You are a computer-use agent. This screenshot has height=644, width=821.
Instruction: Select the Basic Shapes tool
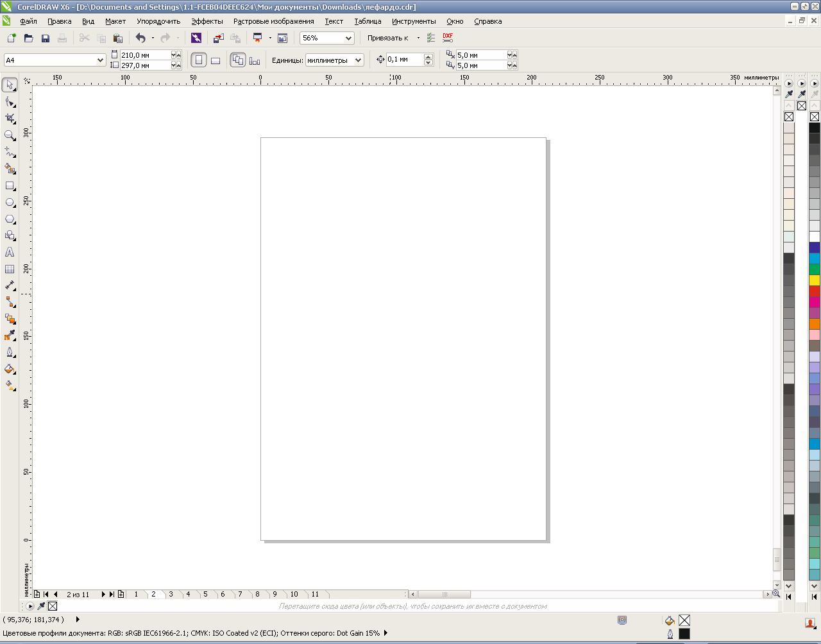tap(10, 235)
